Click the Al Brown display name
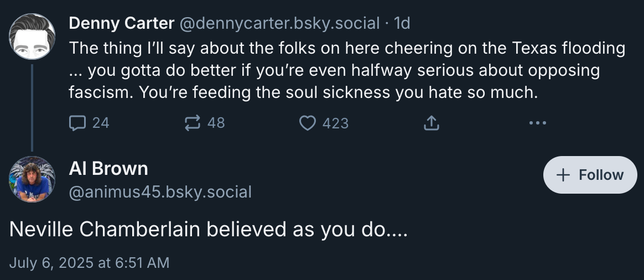Image resolution: width=644 pixels, height=280 pixels. click(108, 168)
